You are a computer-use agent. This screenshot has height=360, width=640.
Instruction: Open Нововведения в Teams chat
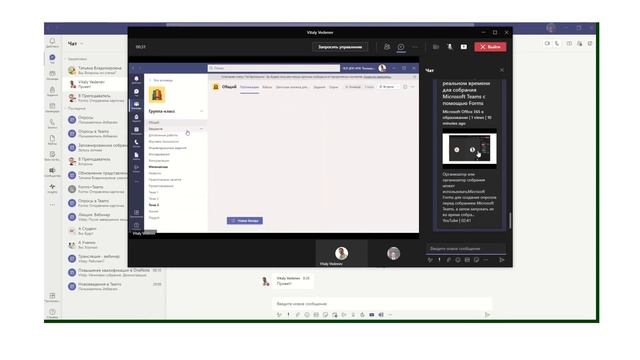pyautogui.click(x=115, y=286)
